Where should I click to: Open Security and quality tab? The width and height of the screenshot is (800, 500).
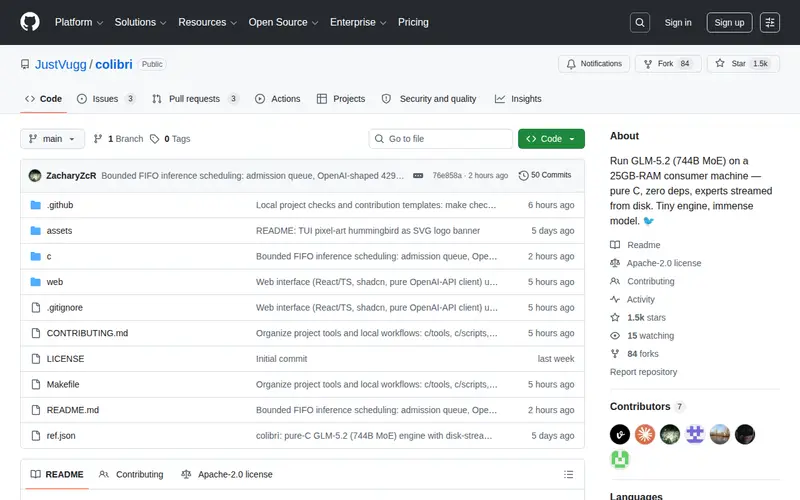click(x=429, y=99)
